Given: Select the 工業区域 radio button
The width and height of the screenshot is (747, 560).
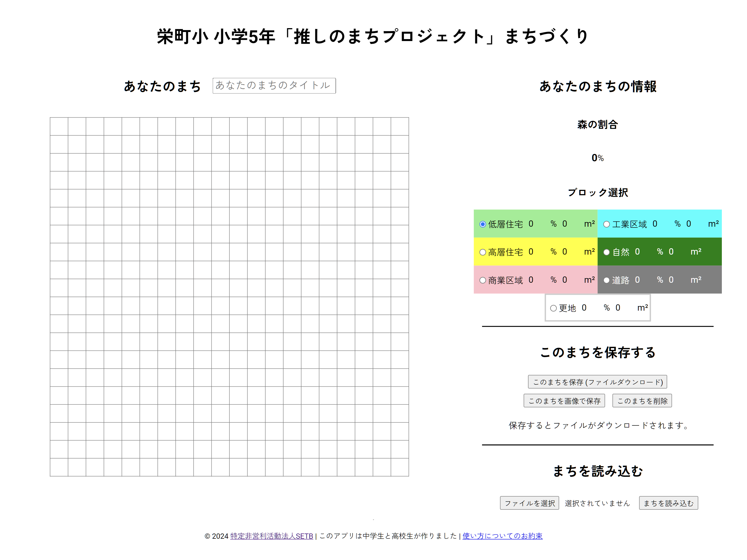Looking at the screenshot, I should tap(606, 224).
